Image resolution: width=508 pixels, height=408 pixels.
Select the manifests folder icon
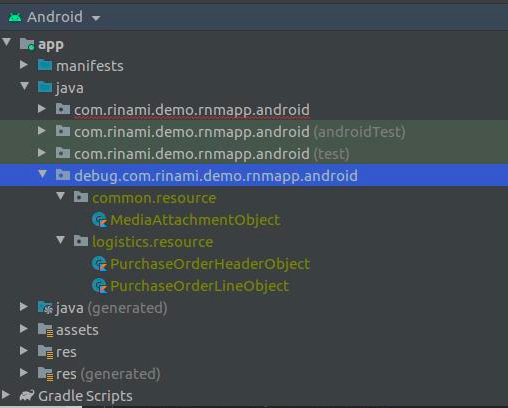click(45, 65)
